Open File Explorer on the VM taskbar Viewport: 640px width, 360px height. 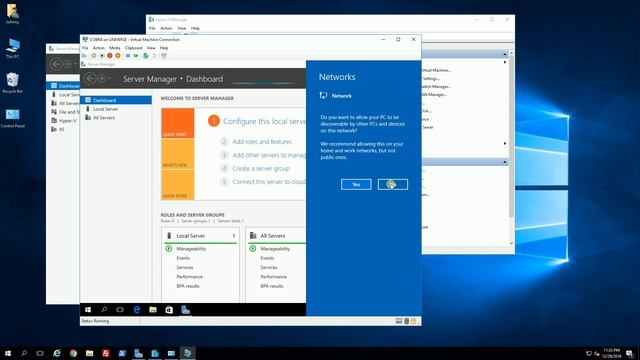coord(153,310)
